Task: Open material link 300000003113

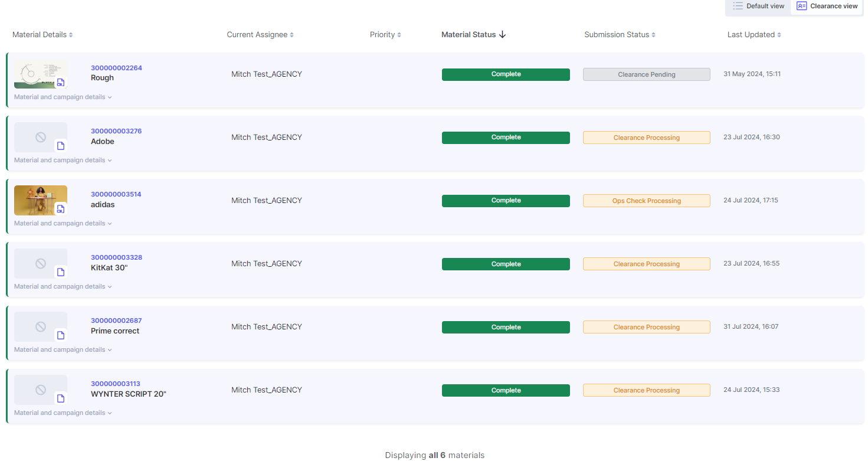Action: pos(116,384)
